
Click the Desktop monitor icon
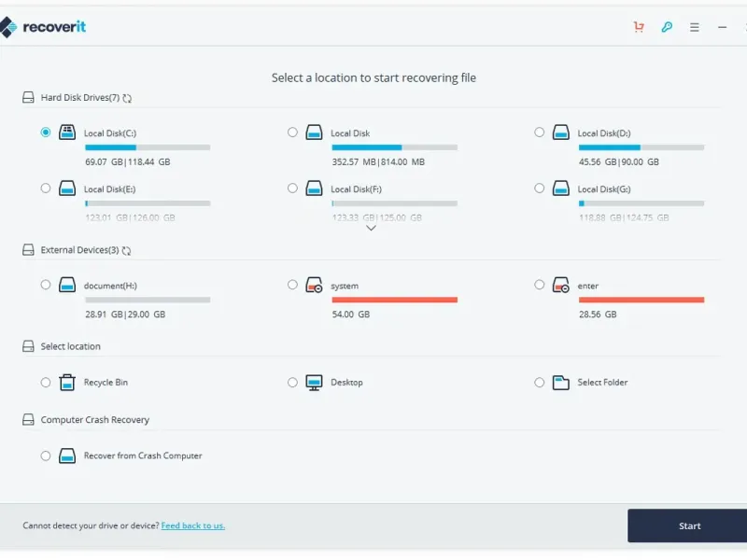click(x=314, y=382)
